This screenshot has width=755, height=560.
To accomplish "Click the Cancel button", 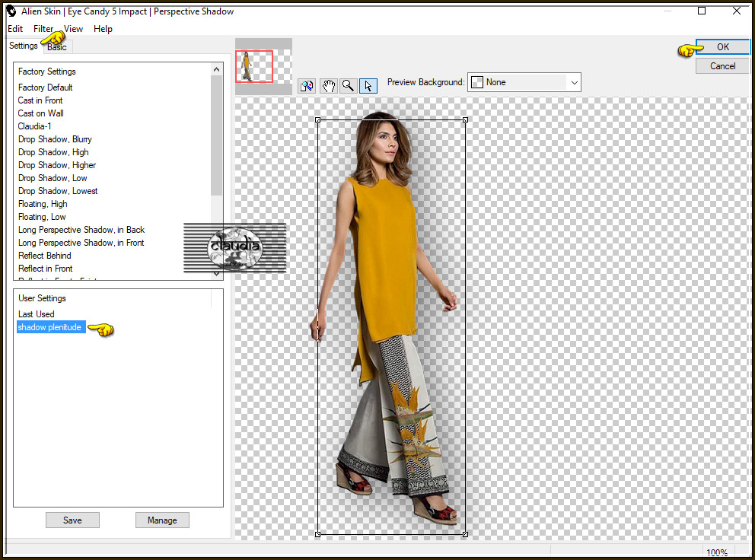I will 723,66.
